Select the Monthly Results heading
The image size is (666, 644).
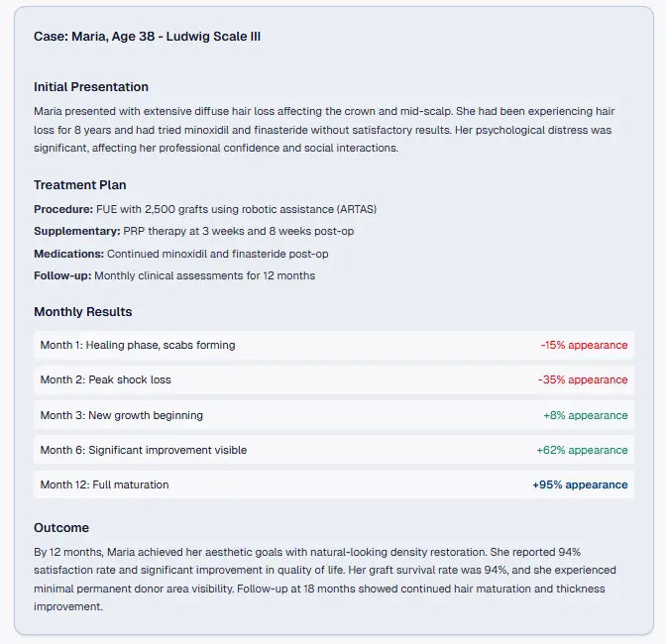coord(82,312)
